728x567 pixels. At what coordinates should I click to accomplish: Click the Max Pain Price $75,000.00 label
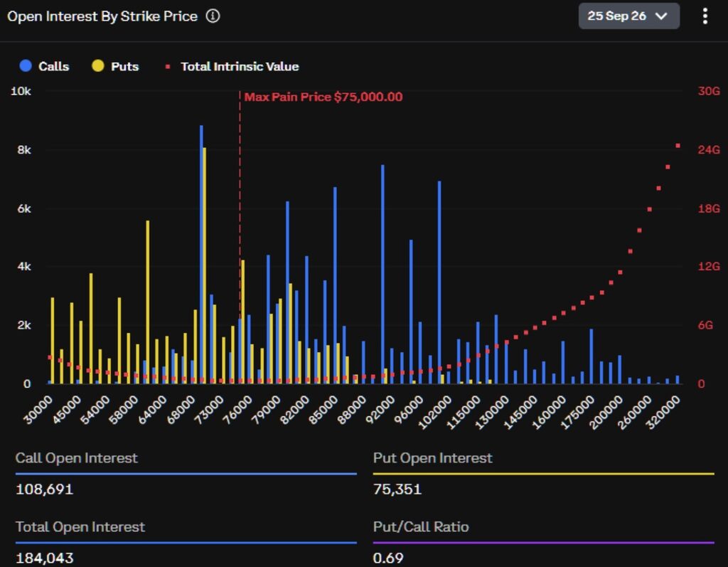pos(323,97)
